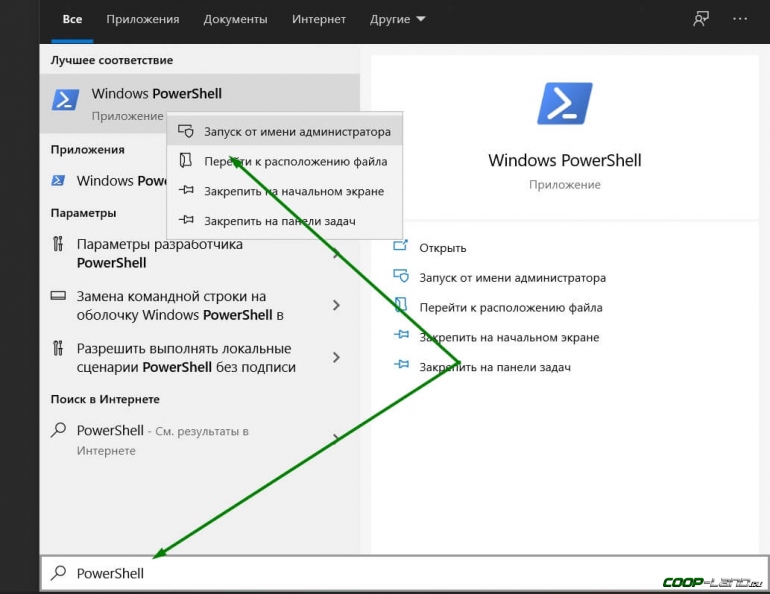This screenshot has height=594, width=770.
Task: Expand arrow for 'Замена командной строки' setting
Action: coord(336,305)
